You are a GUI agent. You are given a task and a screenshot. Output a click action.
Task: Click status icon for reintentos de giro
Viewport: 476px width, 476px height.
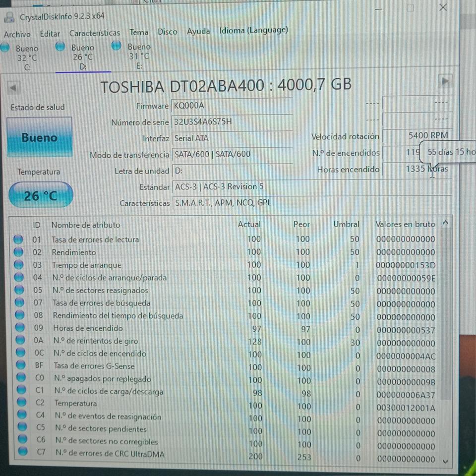tap(20, 340)
